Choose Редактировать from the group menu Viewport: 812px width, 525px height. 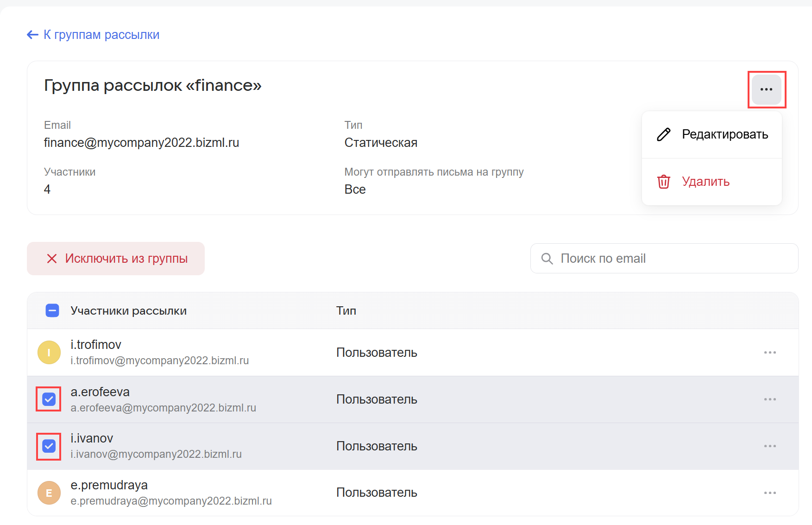tap(724, 134)
